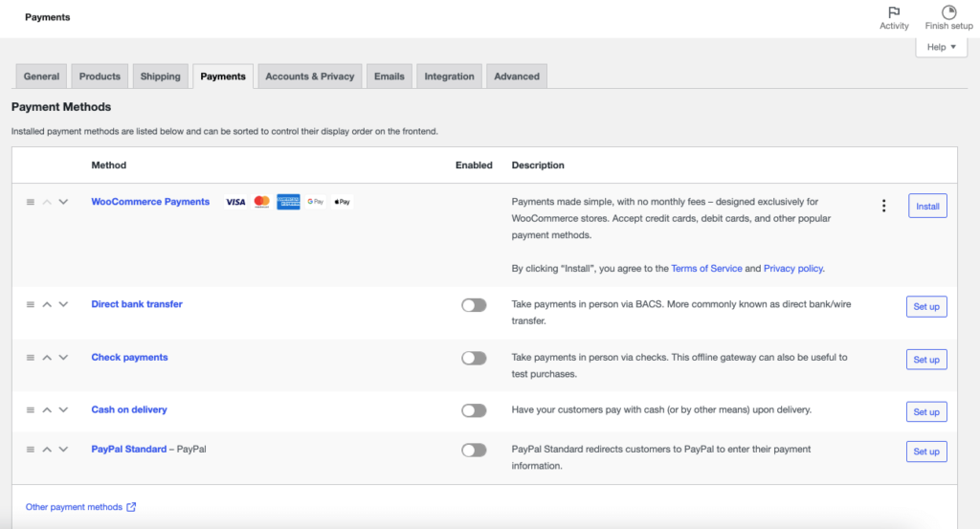Set up Check payments
The image size is (980, 529).
(926, 360)
